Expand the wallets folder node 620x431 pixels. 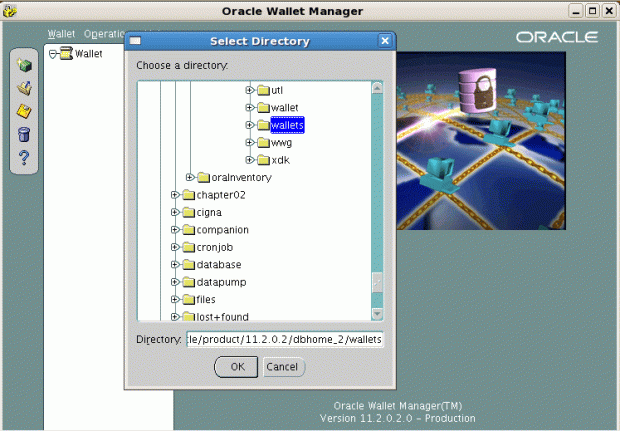coord(250,125)
